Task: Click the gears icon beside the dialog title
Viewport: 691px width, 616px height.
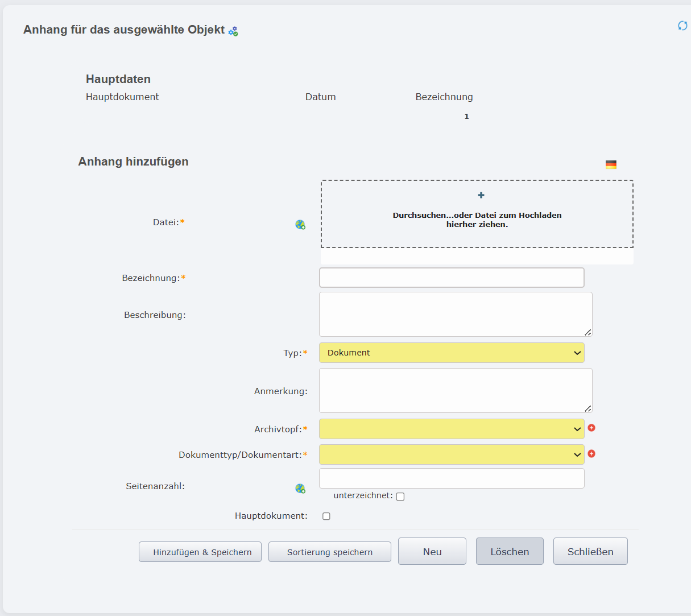Action: pos(233,31)
